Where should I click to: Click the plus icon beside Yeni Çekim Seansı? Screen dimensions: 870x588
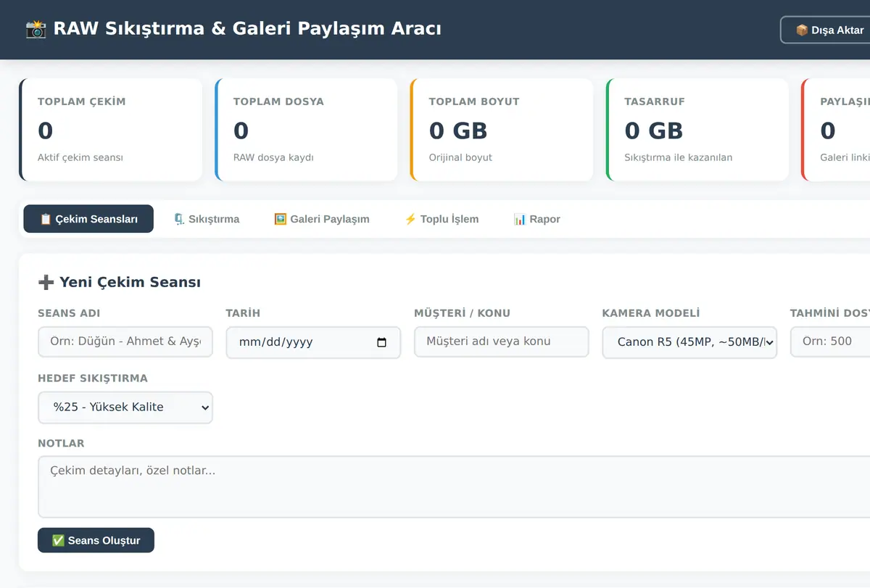(46, 282)
